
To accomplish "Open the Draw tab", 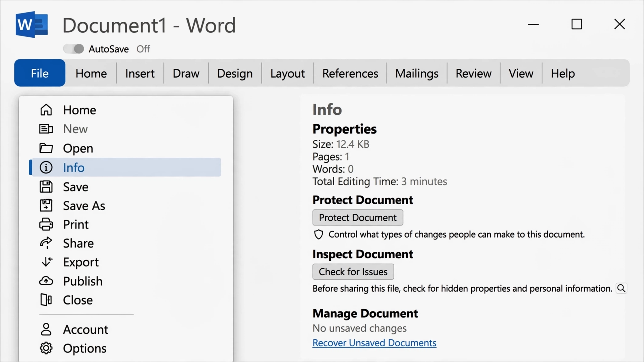I will coord(186,73).
